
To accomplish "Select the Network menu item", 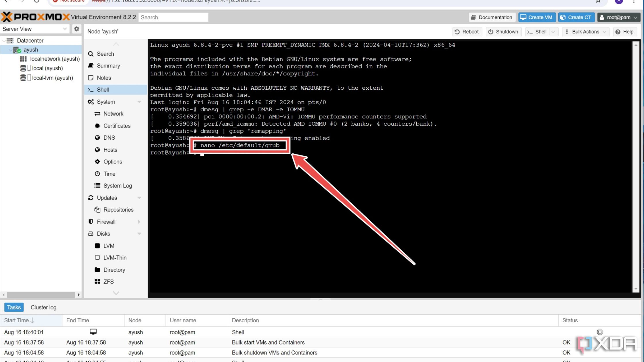I will (113, 113).
